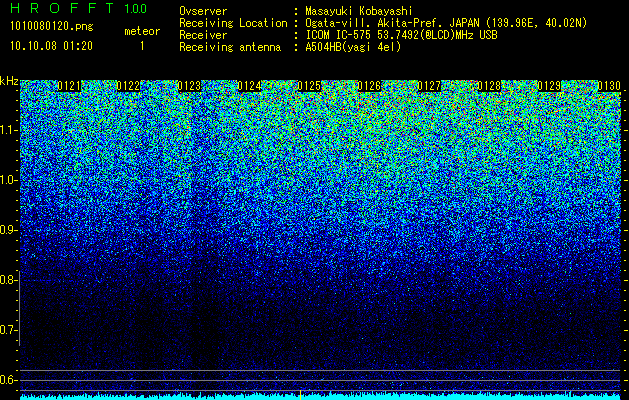Click the 'Ovserver' field label

[x=203, y=11]
